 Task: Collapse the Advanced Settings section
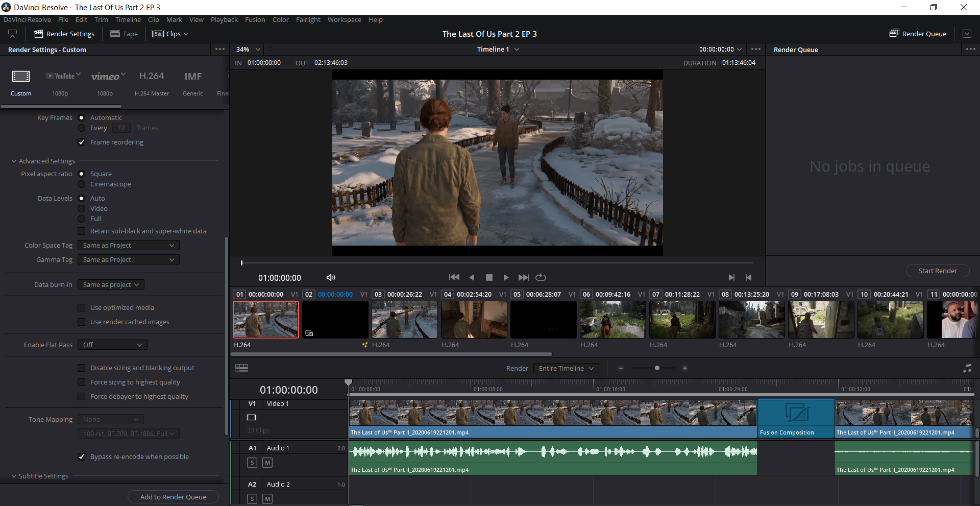coord(14,161)
